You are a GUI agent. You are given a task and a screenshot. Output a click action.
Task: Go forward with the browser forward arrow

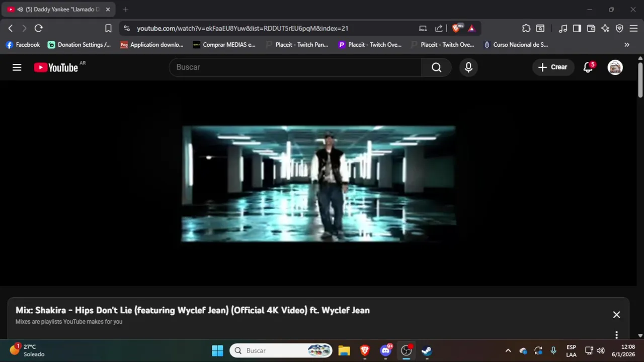click(x=24, y=28)
